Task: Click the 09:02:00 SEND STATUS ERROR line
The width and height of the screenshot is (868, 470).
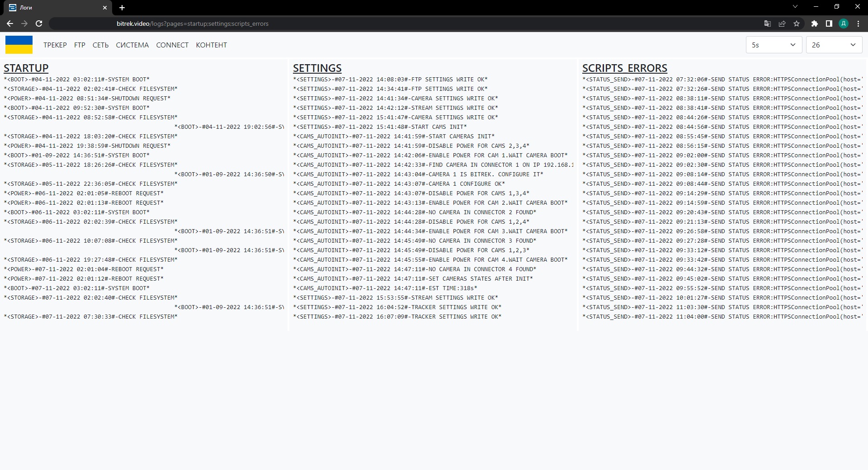Action: (x=722, y=155)
